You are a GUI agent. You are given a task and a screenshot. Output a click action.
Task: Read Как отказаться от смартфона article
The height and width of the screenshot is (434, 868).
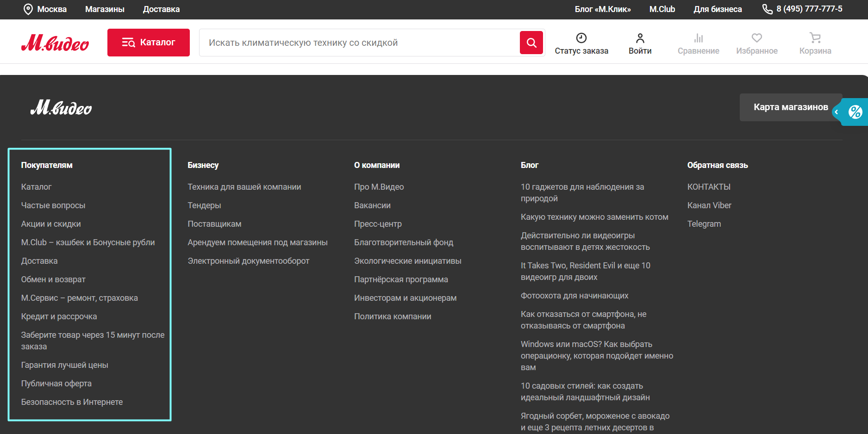tap(584, 320)
